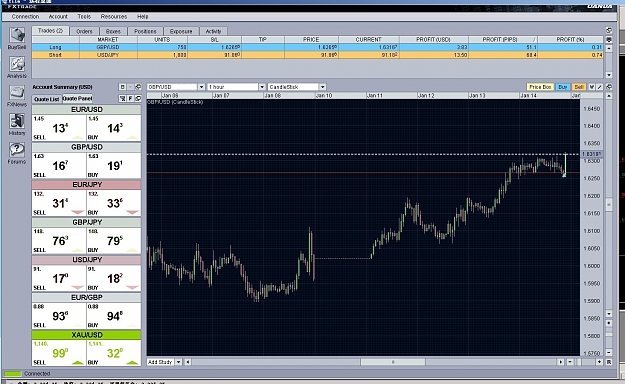This screenshot has width=625, height=384.
Task: Click trades table scroll down arrow
Action: (x=609, y=75)
